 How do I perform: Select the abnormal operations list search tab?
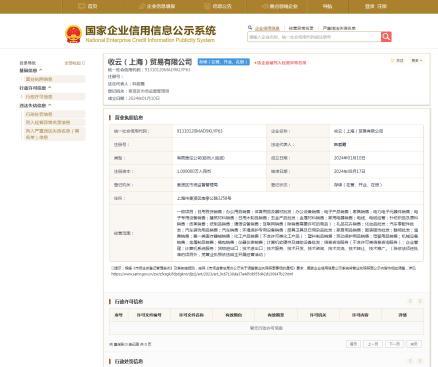click(301, 28)
